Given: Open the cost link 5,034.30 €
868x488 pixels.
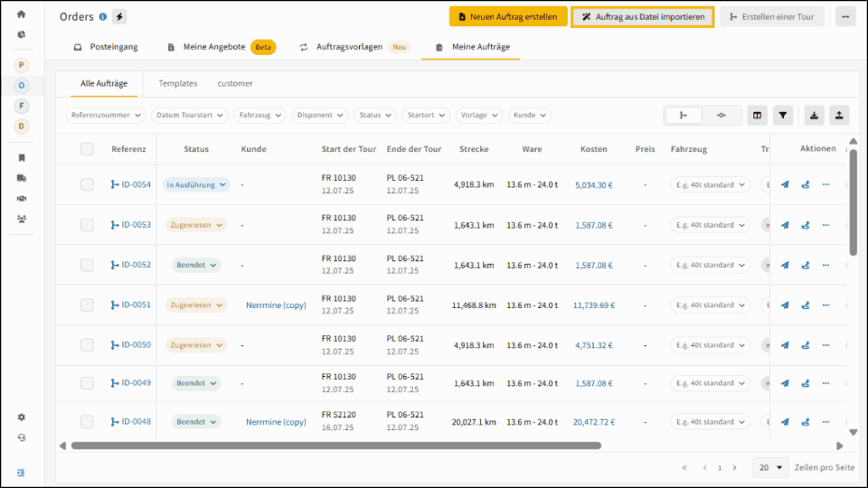Looking at the screenshot, I should point(593,185).
